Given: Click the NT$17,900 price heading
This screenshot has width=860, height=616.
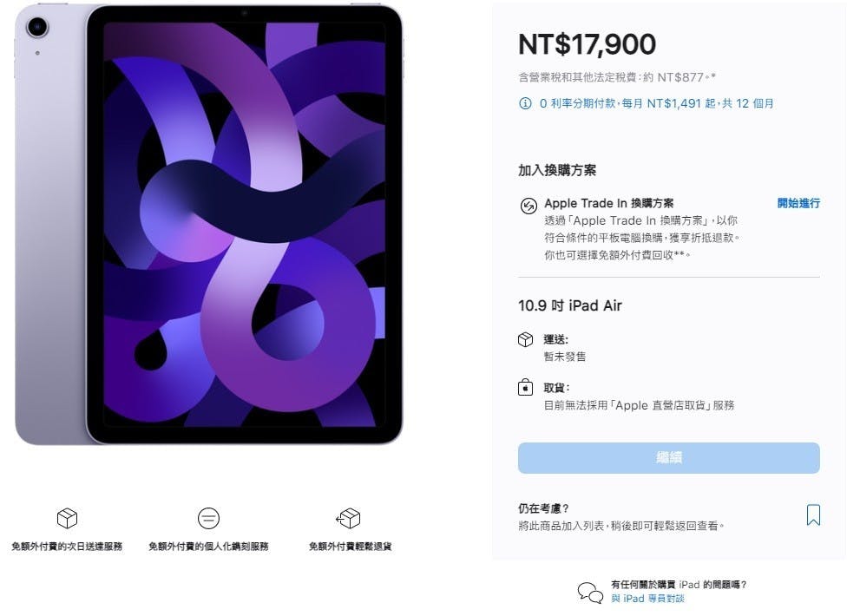Looking at the screenshot, I should pos(587,44).
